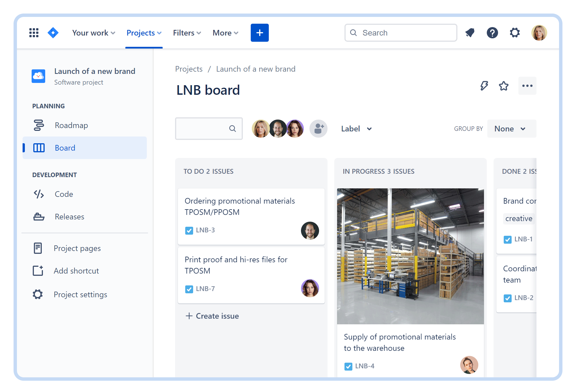Click the LNB-3 task checkbox icon
Viewport: 576px width, 392px height.
(189, 230)
